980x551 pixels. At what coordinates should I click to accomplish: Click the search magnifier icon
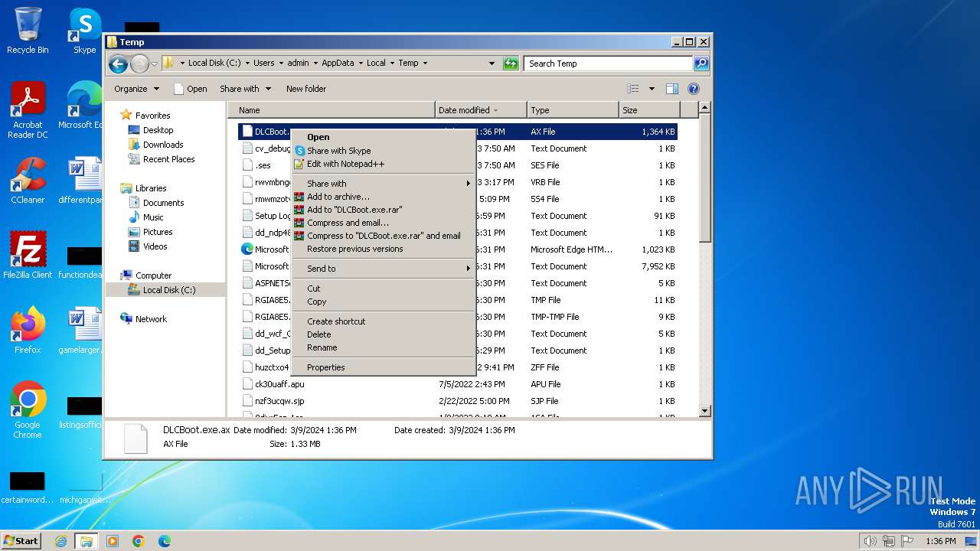[x=701, y=64]
